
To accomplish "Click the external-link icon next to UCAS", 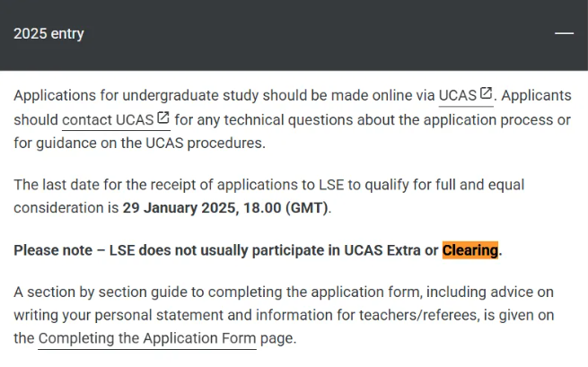I will point(486,93).
